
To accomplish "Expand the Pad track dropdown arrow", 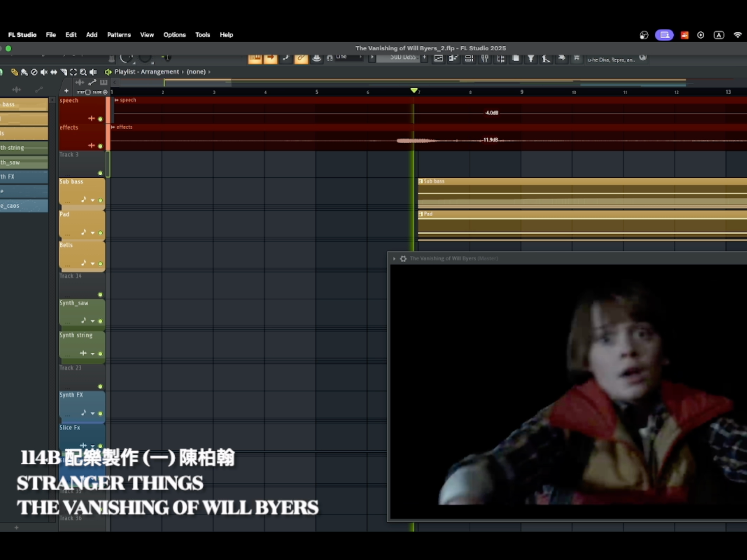I will tap(93, 233).
